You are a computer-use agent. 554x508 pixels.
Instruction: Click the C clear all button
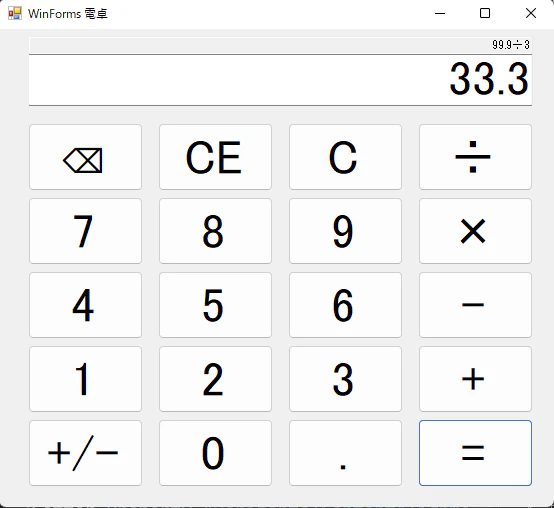[345, 157]
